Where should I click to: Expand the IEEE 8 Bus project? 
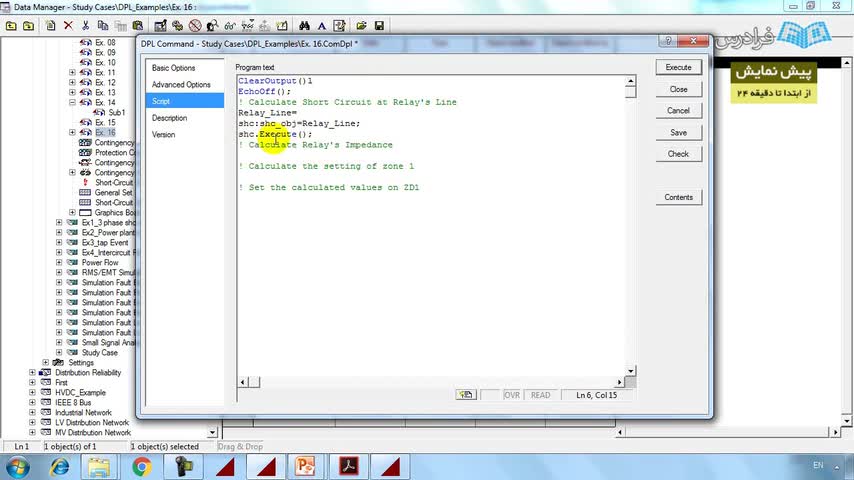tap(32, 403)
